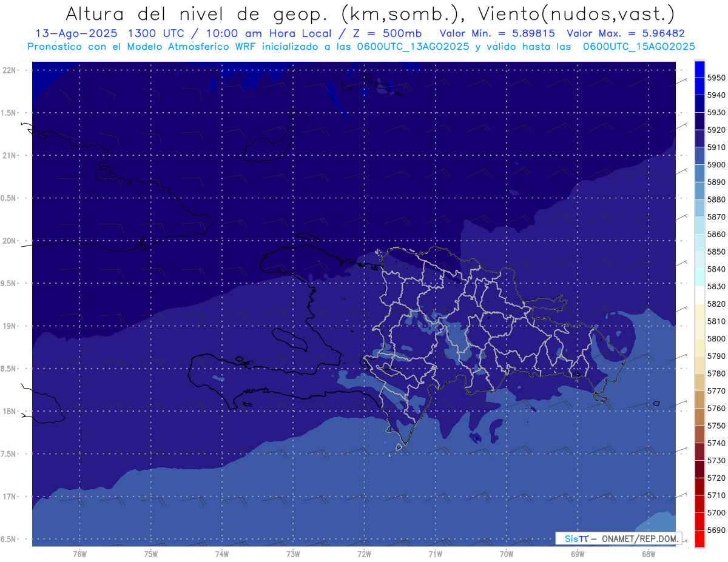728x562 pixels.
Task: Click the 'Valor Min. = 5.89815' text
Action: [x=497, y=34]
